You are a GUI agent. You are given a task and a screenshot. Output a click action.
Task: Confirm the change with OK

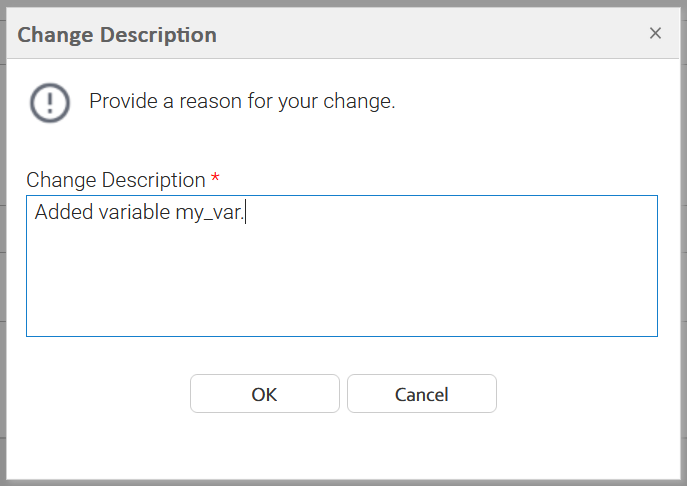264,394
